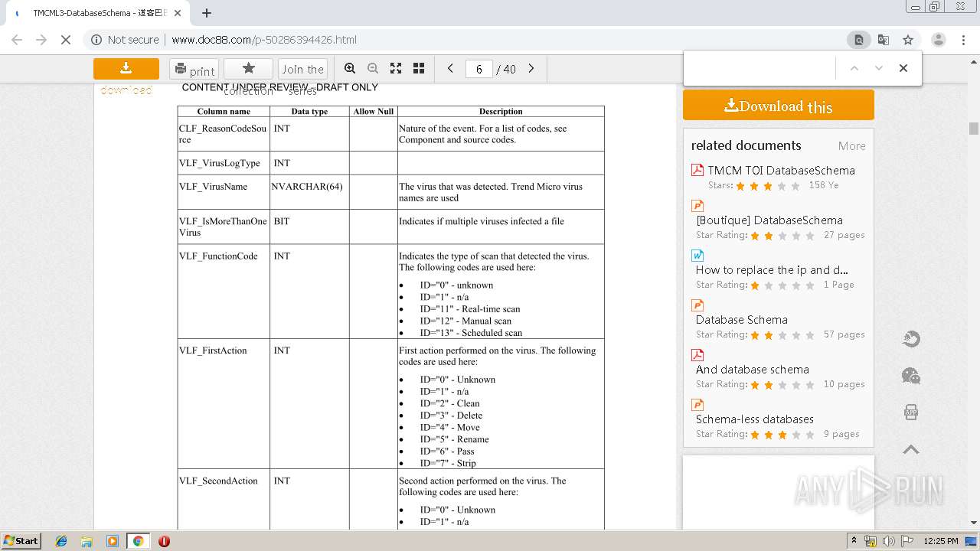This screenshot has width=980, height=551.
Task: Click the orange Download this button
Action: (778, 106)
